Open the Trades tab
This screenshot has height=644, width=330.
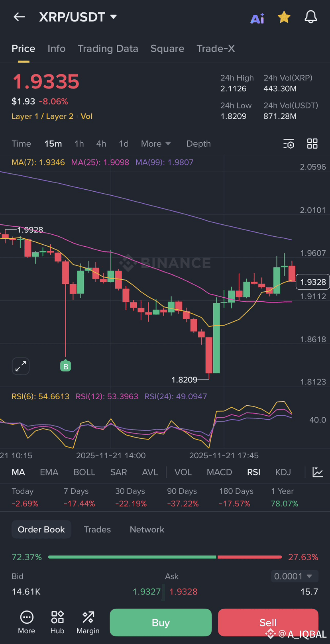(97, 529)
